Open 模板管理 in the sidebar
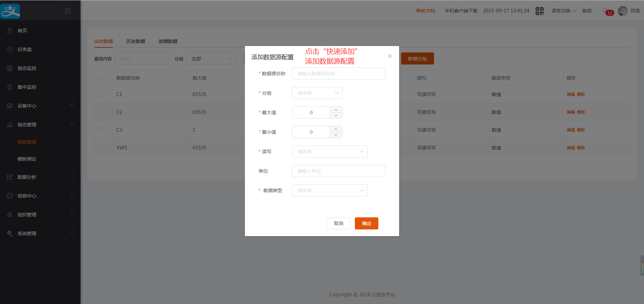This screenshot has width=644, height=304. [x=27, y=142]
